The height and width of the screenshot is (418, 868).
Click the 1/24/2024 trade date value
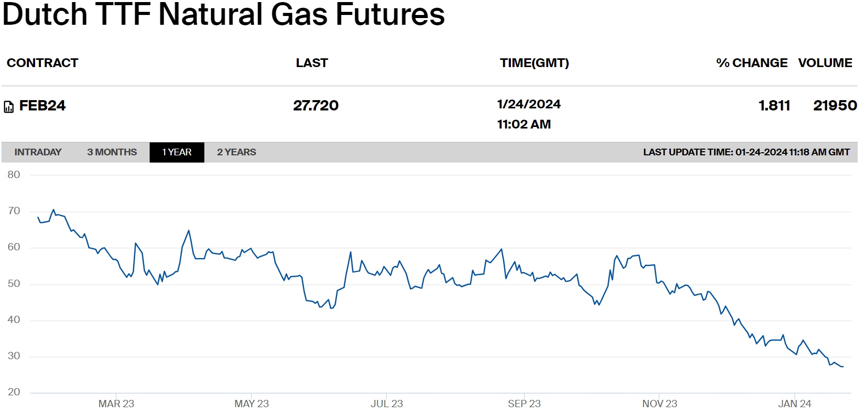click(528, 104)
